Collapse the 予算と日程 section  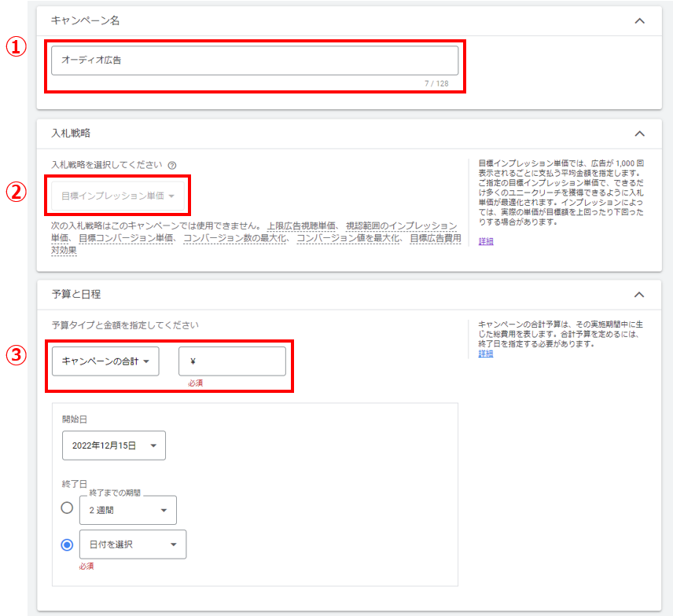click(639, 295)
